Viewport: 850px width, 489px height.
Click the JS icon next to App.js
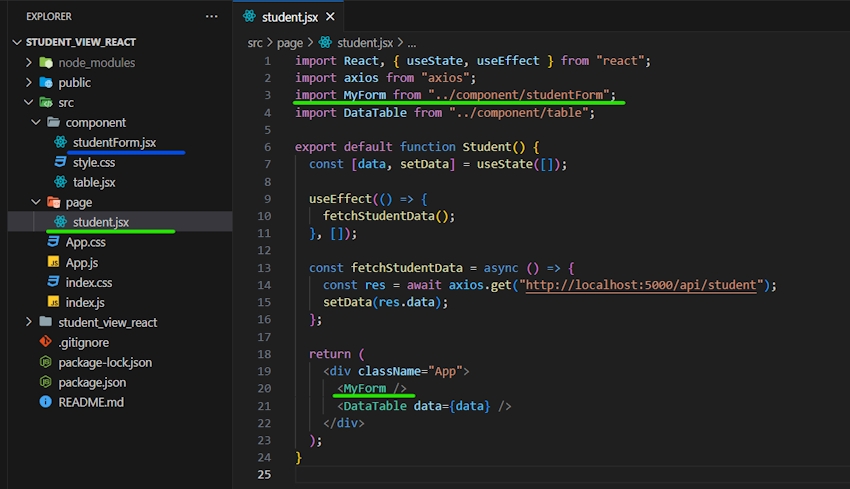pos(54,263)
